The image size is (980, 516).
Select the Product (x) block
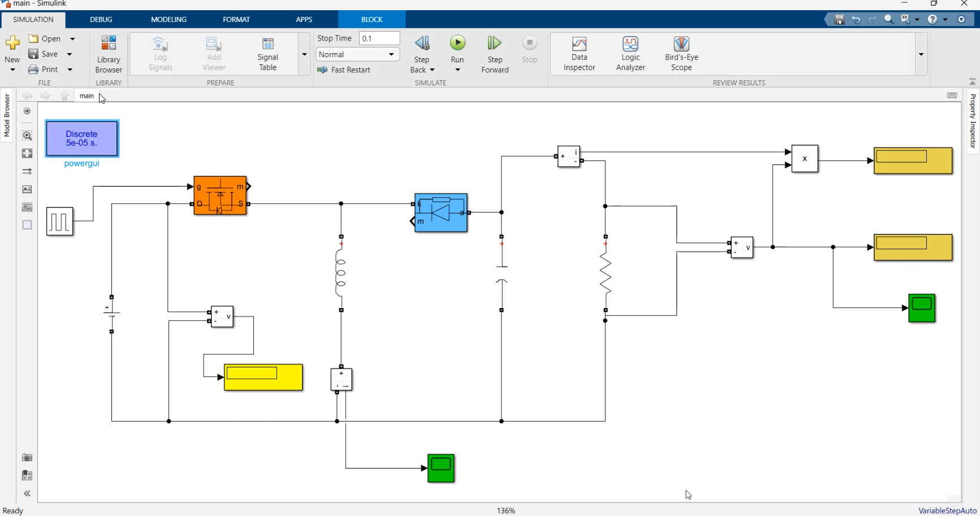tap(805, 159)
